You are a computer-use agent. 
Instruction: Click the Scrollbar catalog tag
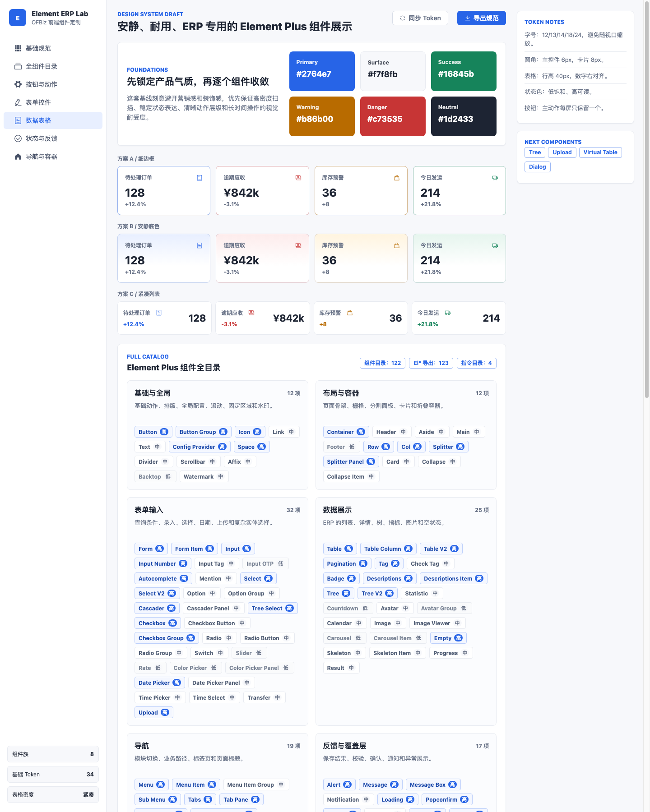199,461
